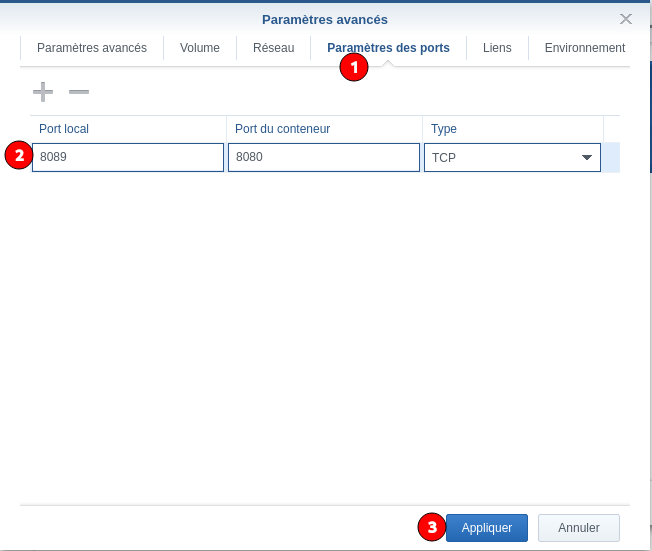The height and width of the screenshot is (551, 652).
Task: Click the plus icon to add port
Action: [42, 92]
